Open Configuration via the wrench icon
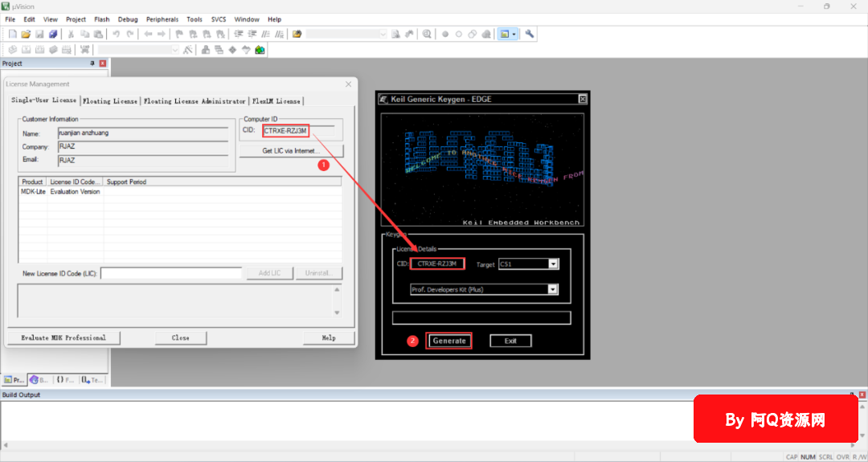The image size is (868, 462). [x=530, y=35]
